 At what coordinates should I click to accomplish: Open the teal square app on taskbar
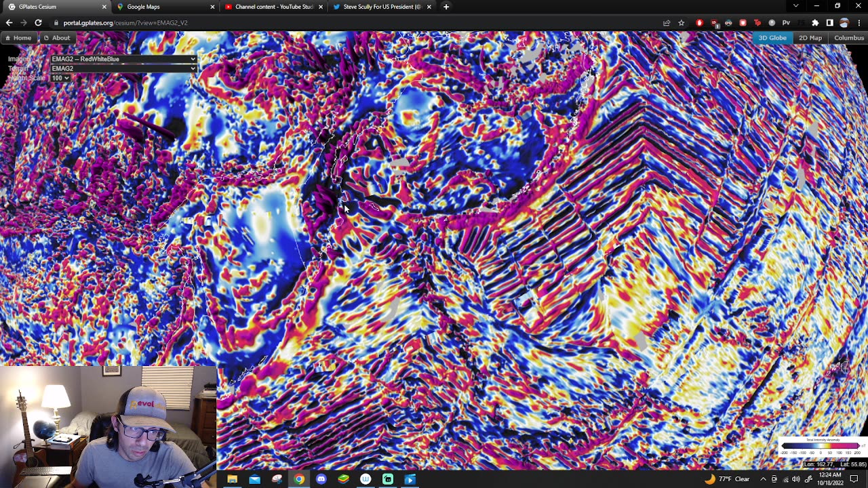click(x=388, y=479)
